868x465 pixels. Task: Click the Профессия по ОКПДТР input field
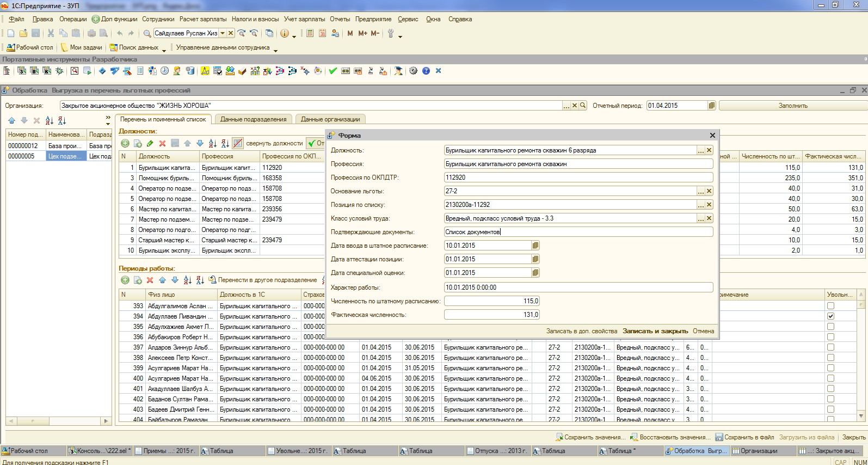point(578,178)
